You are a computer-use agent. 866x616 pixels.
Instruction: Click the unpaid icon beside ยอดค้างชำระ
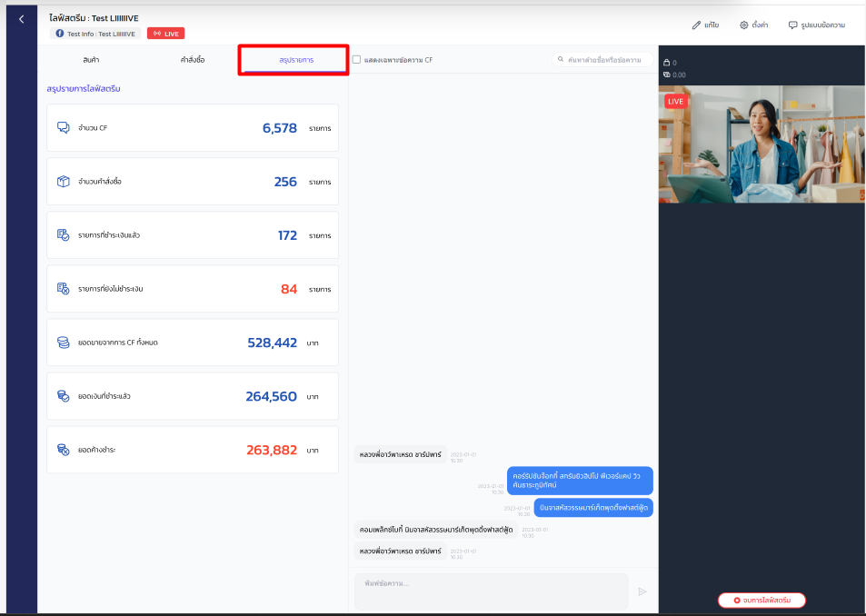(x=64, y=450)
